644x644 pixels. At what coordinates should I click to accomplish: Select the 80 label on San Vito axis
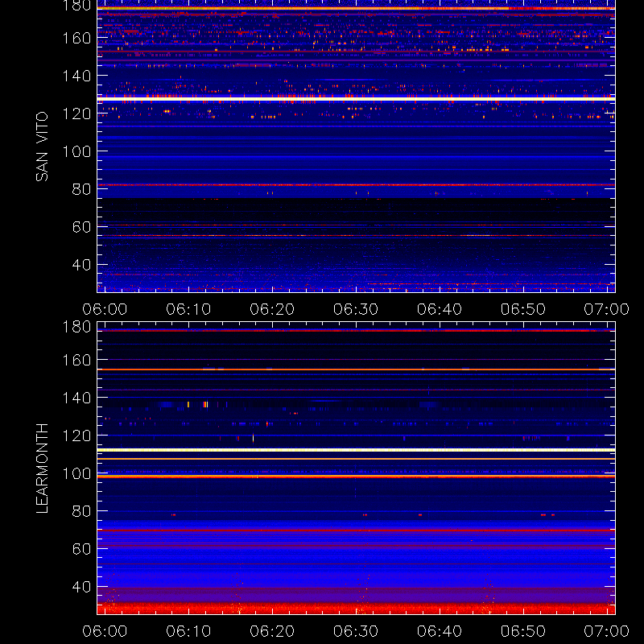coord(81,189)
